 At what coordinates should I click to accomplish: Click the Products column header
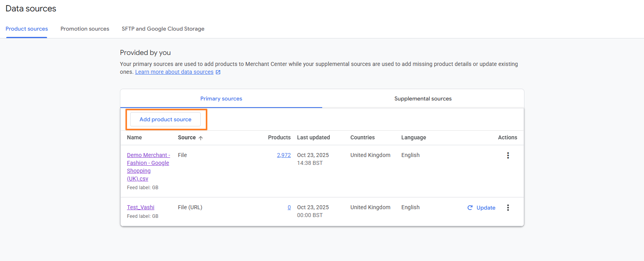[x=279, y=137]
